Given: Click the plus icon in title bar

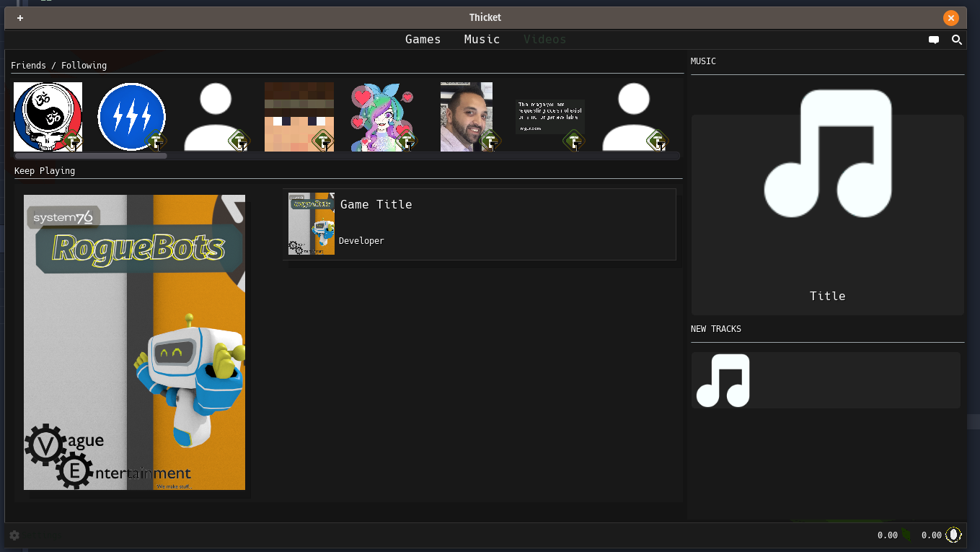Looking at the screenshot, I should coord(20,18).
